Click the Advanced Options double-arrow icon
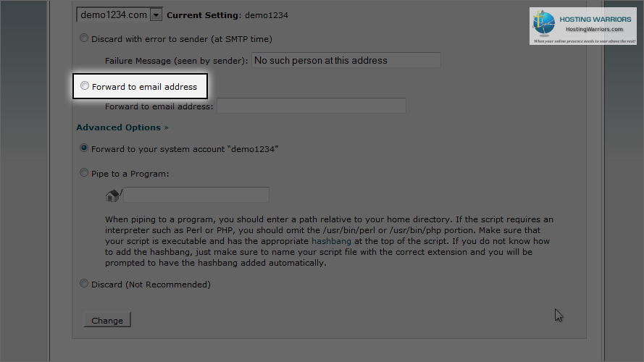 [167, 127]
